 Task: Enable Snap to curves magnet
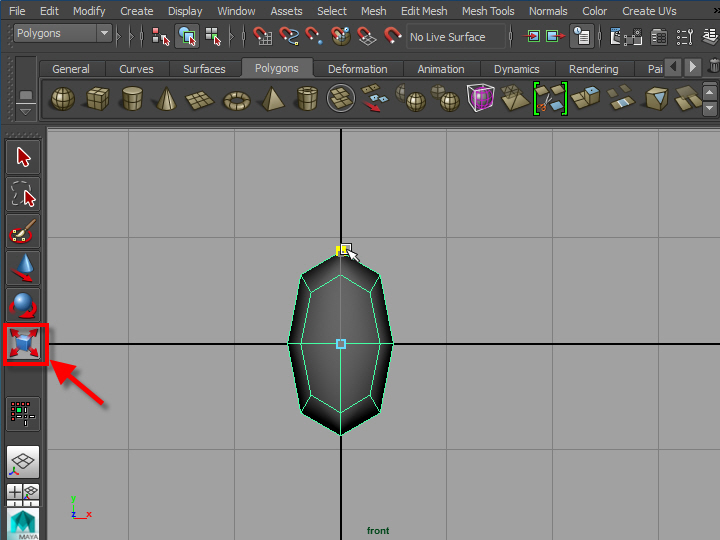pos(289,37)
